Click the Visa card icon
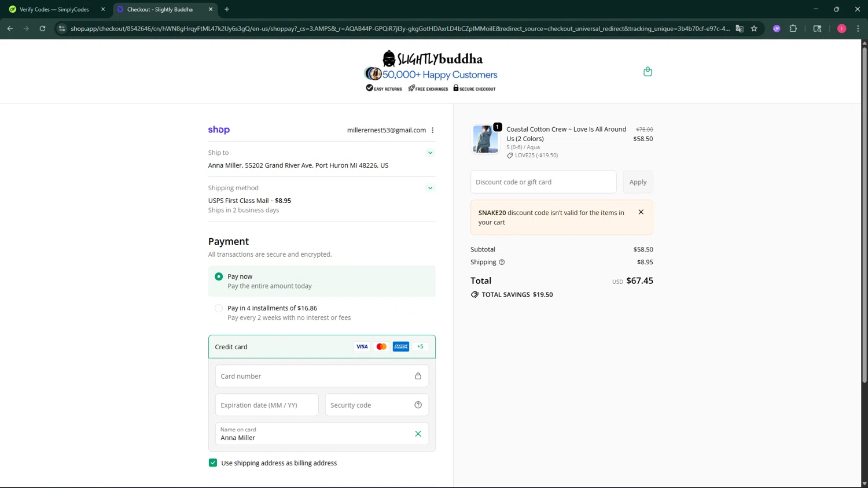The height and width of the screenshot is (488, 868). pos(362,346)
